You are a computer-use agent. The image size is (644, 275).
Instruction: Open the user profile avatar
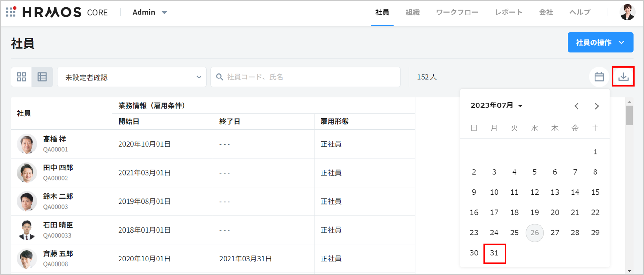(x=627, y=12)
